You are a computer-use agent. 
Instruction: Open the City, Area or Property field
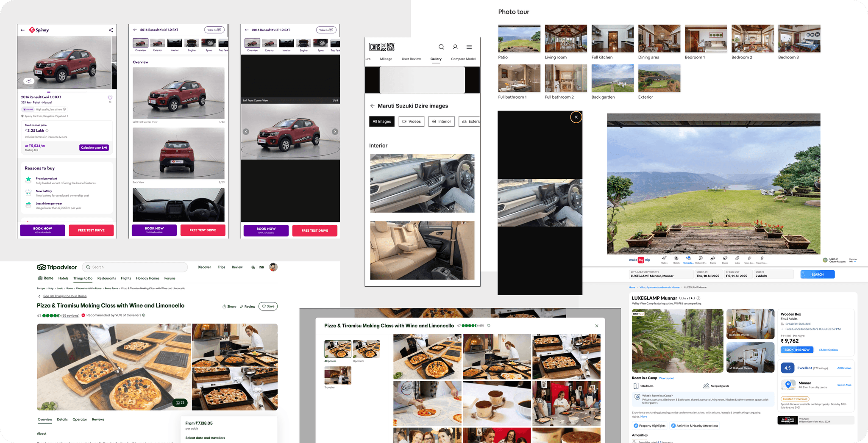click(661, 274)
